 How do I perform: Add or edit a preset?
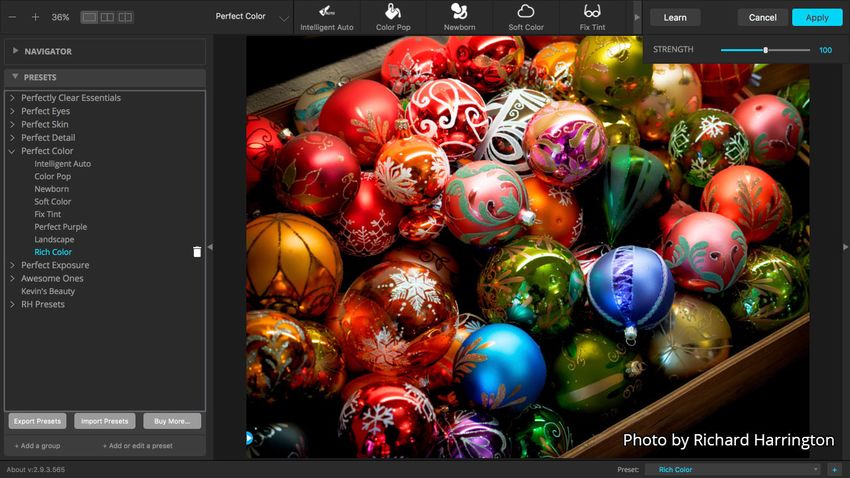click(x=138, y=445)
